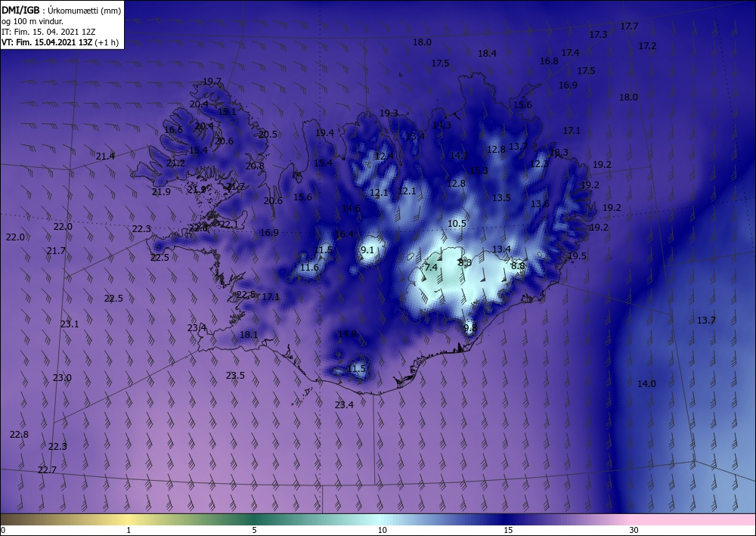The image size is (756, 536).
Task: Click the 22.8 value label
Action: click(x=20, y=435)
